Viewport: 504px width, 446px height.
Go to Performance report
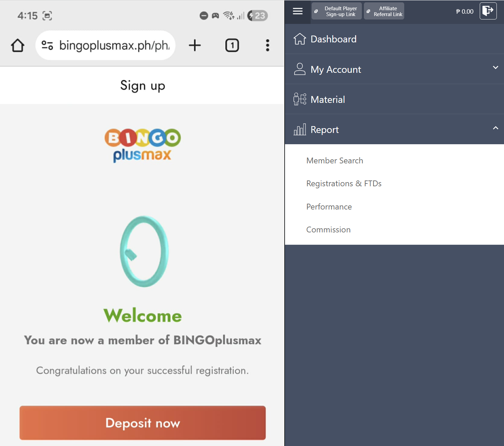click(x=329, y=207)
